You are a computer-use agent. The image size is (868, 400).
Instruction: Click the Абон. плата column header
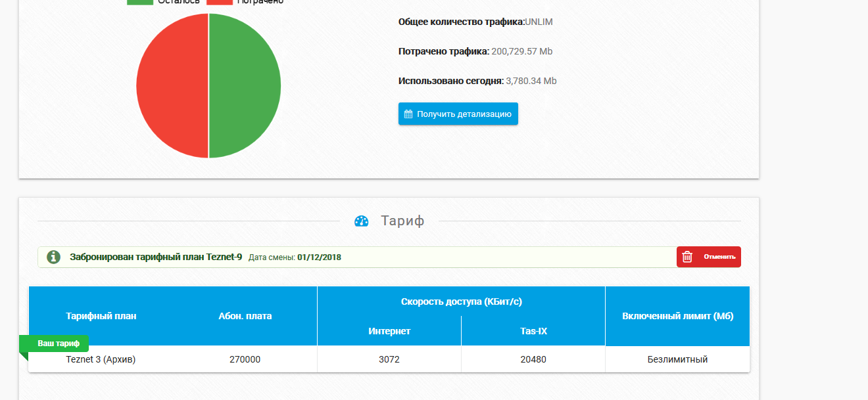click(x=245, y=316)
